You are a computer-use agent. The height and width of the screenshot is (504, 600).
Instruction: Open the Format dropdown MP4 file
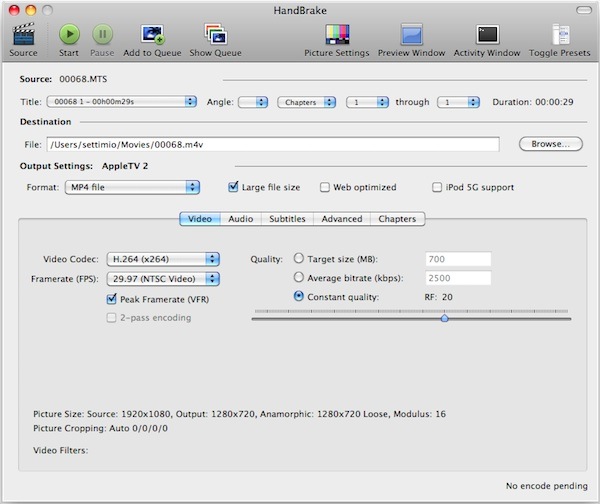pos(132,187)
